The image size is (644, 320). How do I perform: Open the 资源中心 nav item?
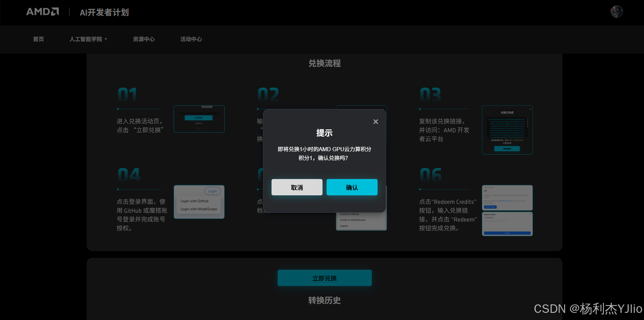pyautogui.click(x=144, y=39)
